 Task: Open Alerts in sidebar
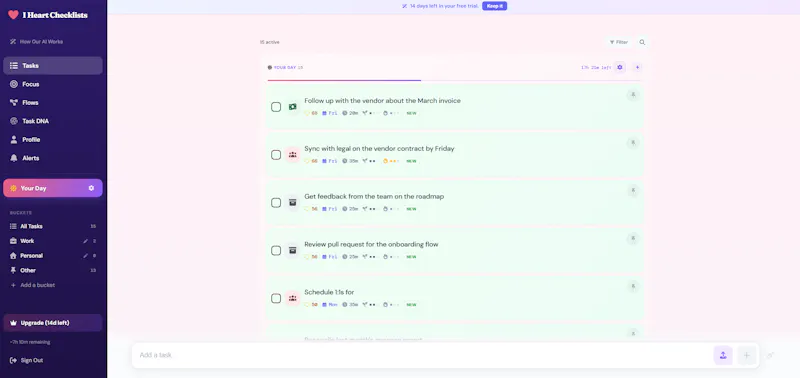[53, 158]
